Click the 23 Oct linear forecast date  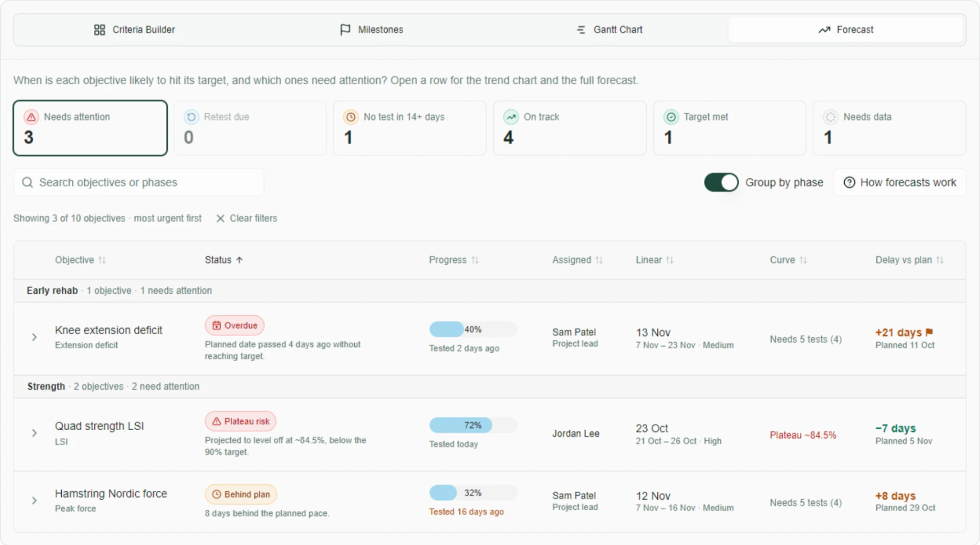tap(652, 429)
